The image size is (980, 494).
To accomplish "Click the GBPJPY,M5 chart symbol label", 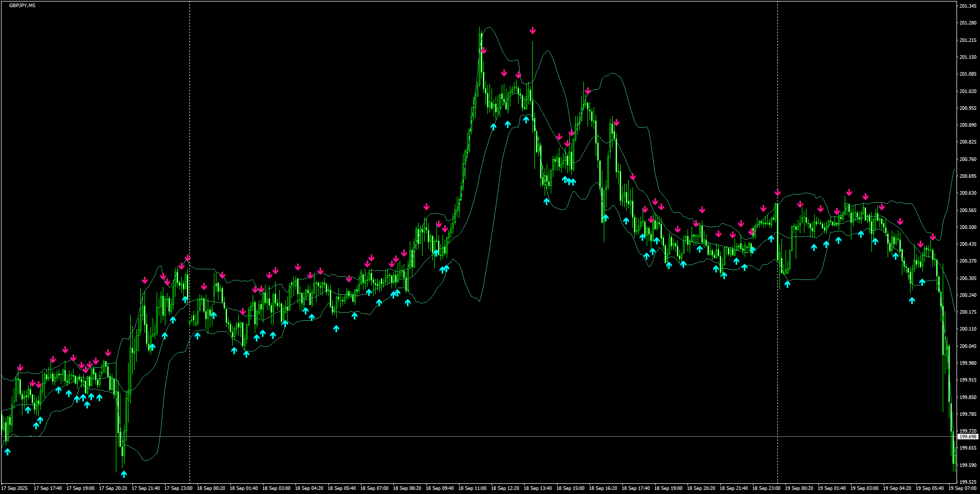I will tap(22, 6).
